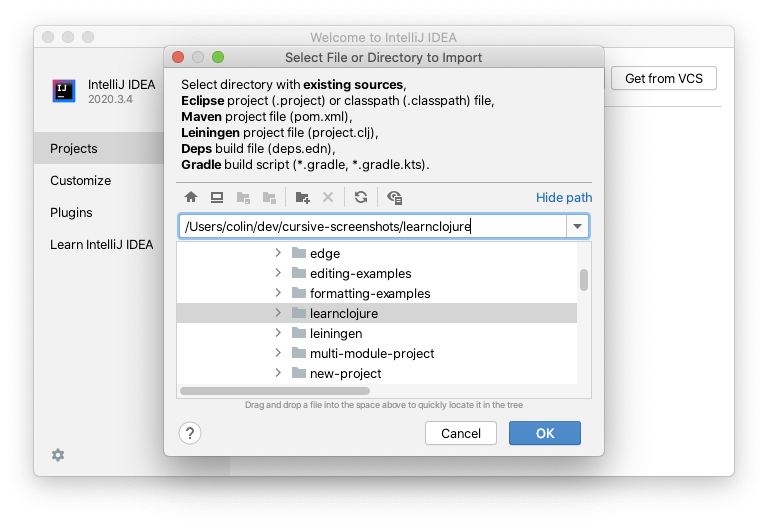
Task: Open the Customize section
Action: [x=80, y=181]
